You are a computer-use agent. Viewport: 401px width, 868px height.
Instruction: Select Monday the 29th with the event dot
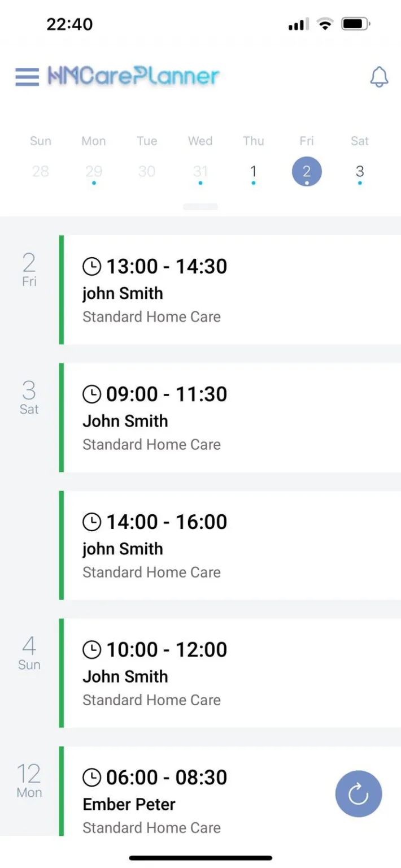click(93, 171)
